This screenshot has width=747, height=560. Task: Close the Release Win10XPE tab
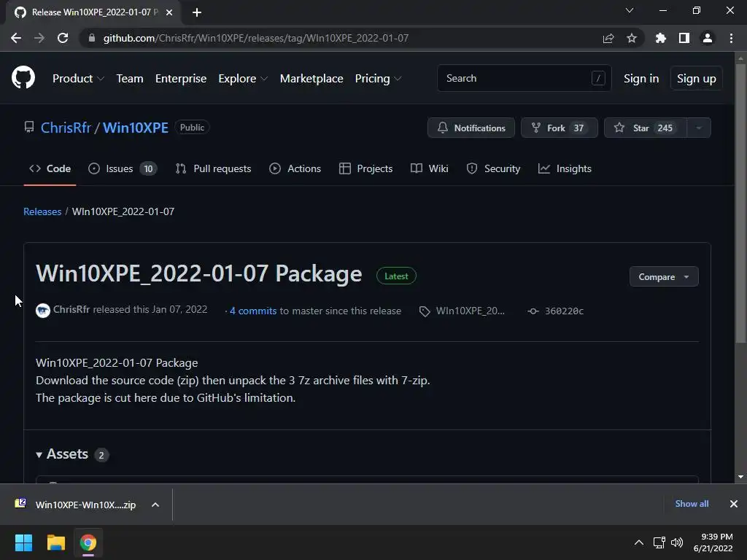[169, 12]
